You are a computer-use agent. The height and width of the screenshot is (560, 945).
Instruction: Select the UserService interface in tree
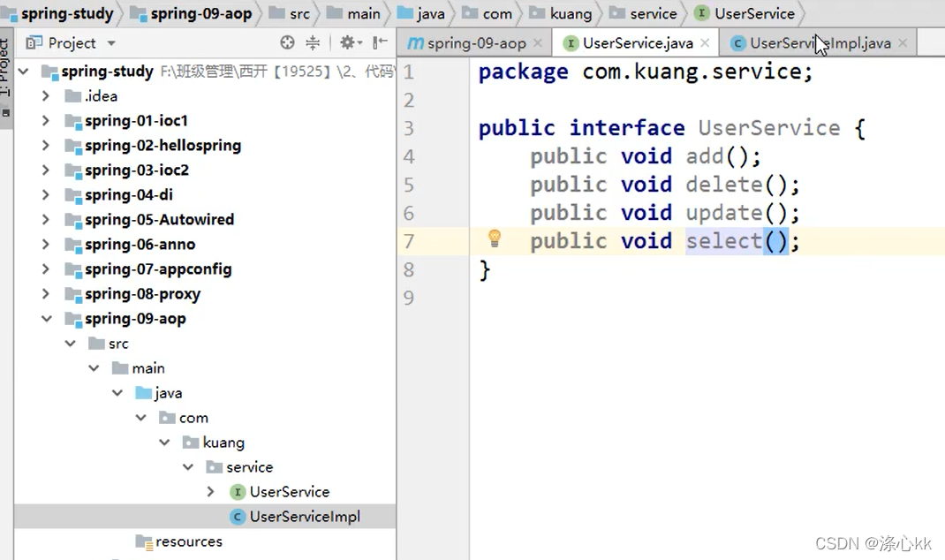pos(290,491)
